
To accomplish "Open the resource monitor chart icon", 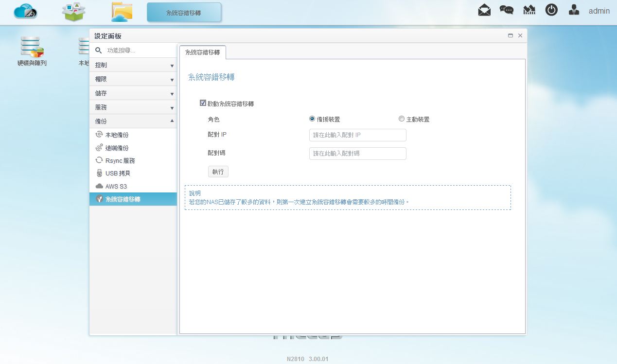I will pyautogui.click(x=529, y=10).
